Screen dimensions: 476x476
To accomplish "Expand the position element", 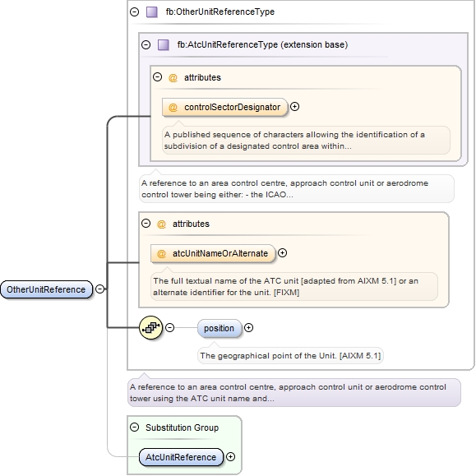I will tap(248, 327).
